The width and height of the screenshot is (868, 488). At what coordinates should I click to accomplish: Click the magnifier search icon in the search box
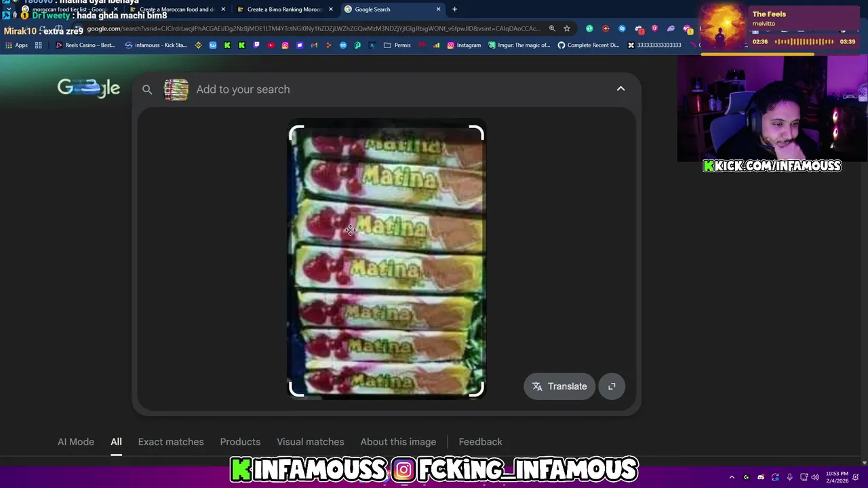point(147,89)
